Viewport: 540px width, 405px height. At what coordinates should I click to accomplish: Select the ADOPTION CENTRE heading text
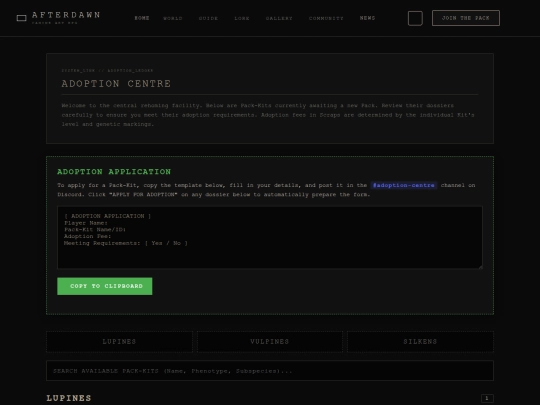point(116,84)
